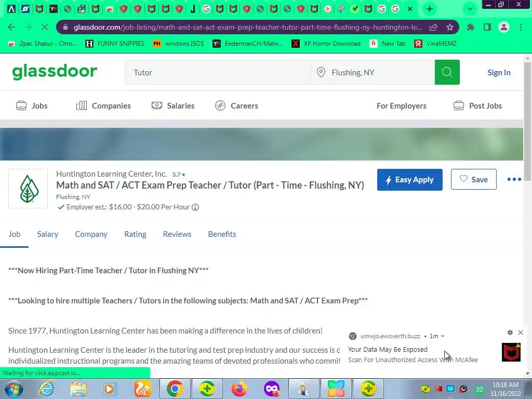
Task: Open the Chrome side panel icon
Action: [x=487, y=27]
